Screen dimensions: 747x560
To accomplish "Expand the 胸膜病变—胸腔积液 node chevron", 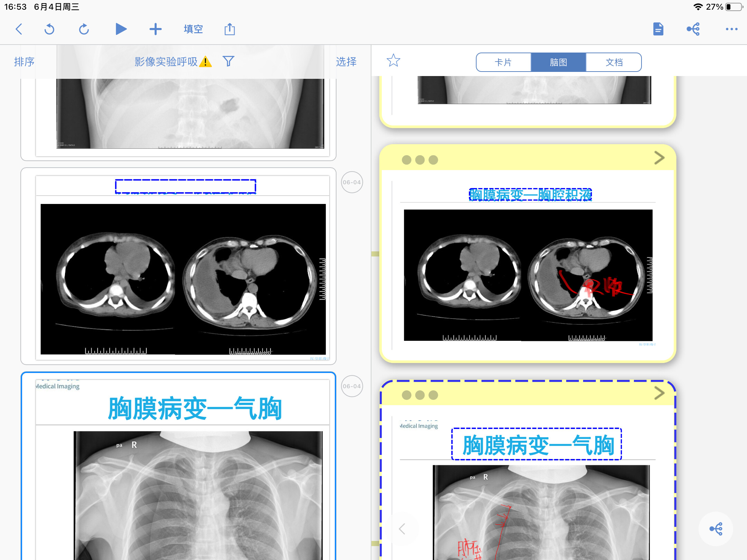I will coord(659,158).
